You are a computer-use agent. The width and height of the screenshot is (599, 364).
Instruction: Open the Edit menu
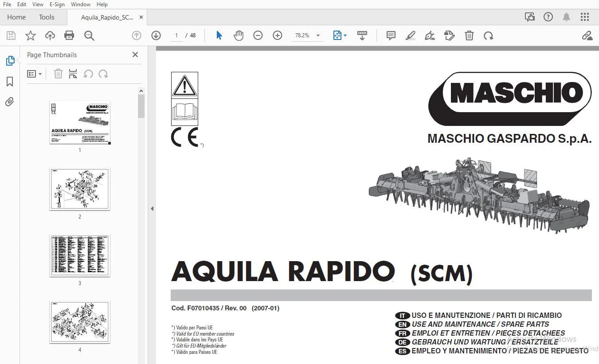click(x=22, y=4)
